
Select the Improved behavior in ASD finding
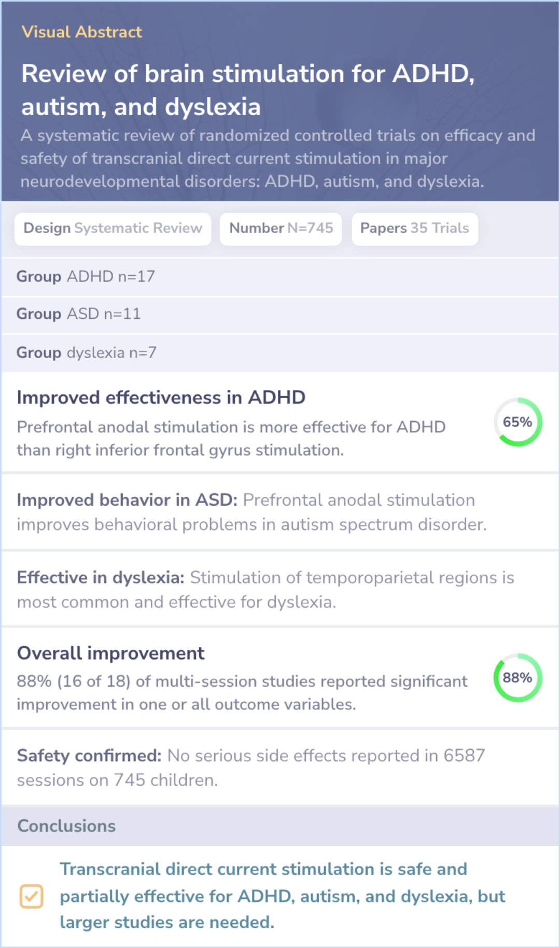(x=251, y=512)
